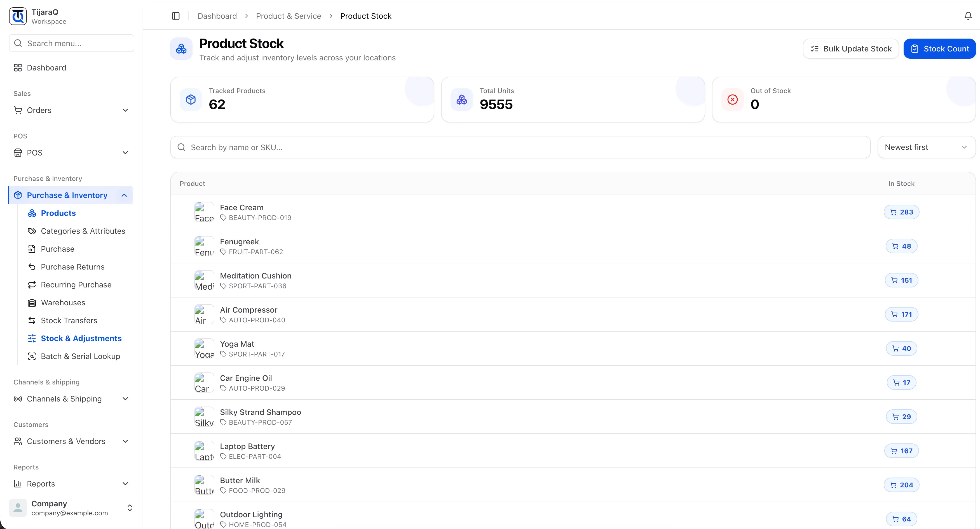980x529 pixels.
Task: Click the Stock Count button
Action: click(939, 49)
